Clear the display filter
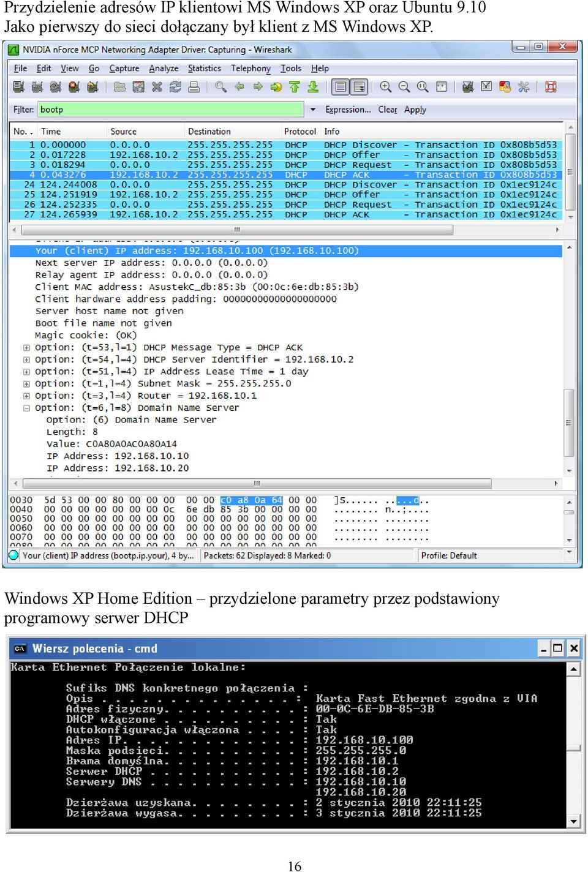Image resolution: width=588 pixels, height=872 pixels. [x=388, y=110]
